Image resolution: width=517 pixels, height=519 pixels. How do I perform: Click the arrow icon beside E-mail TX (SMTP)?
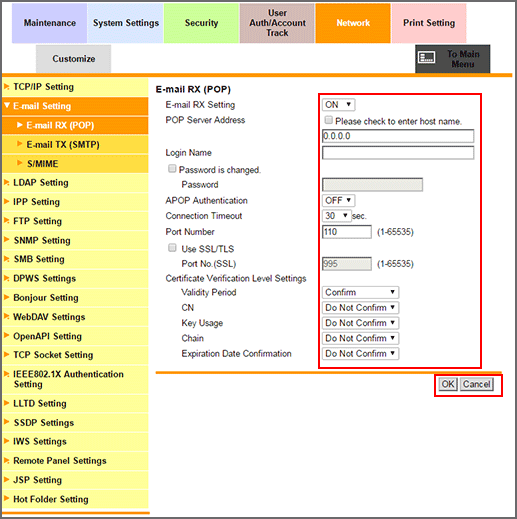click(20, 144)
